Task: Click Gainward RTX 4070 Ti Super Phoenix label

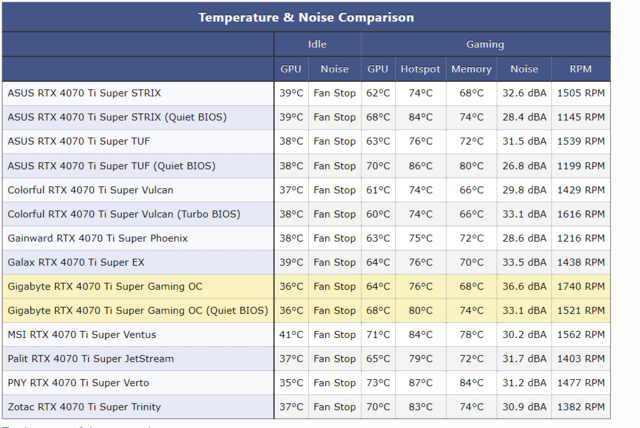Action: click(98, 238)
